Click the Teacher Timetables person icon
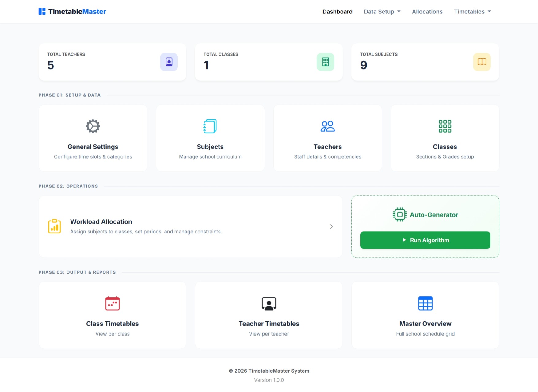This screenshot has height=392, width=538. [x=269, y=303]
